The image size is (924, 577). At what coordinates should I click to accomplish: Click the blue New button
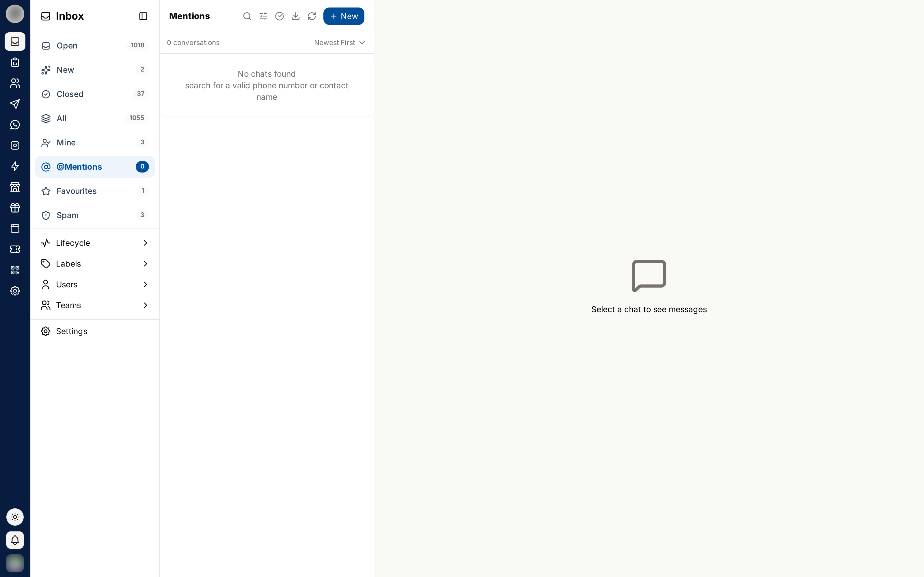point(344,16)
